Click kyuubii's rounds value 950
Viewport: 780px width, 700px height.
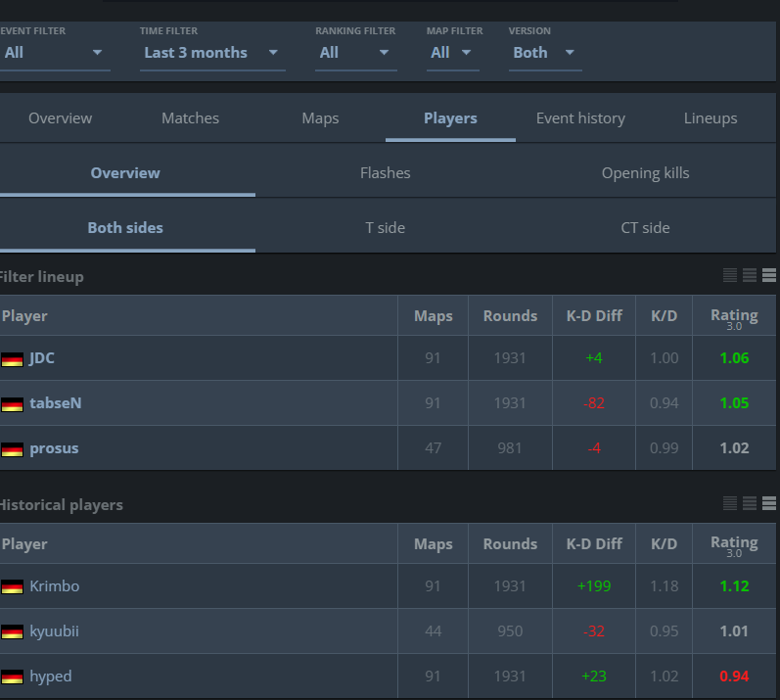pos(510,631)
